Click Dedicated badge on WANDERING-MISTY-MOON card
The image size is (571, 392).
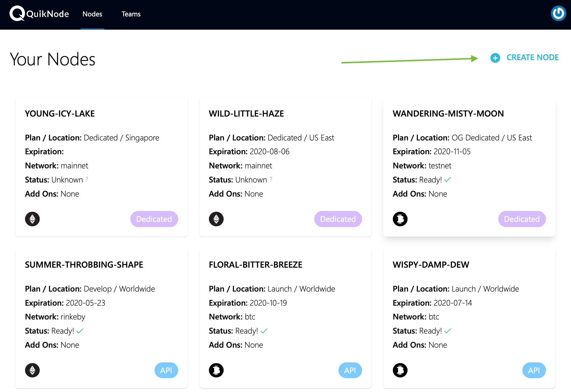[521, 219]
